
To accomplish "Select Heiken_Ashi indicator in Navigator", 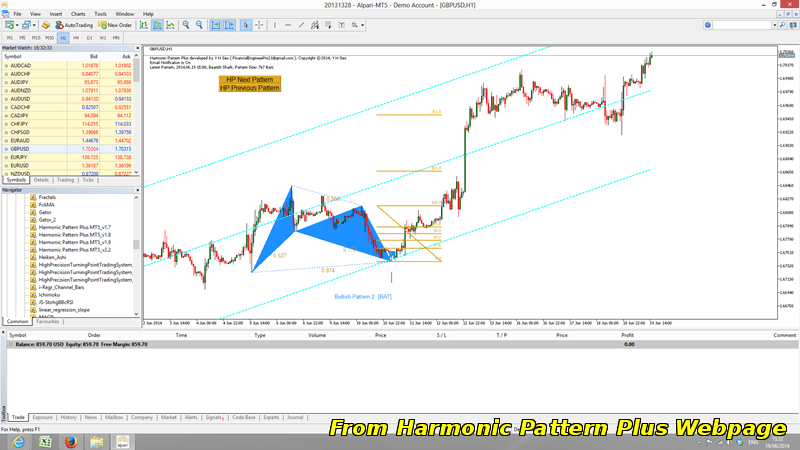I will pyautogui.click(x=52, y=257).
